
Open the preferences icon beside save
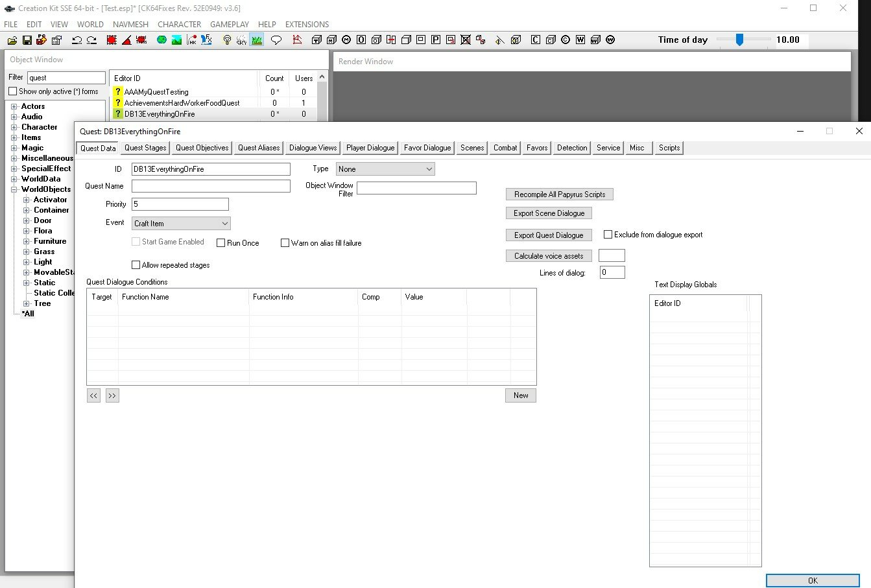pyautogui.click(x=56, y=40)
